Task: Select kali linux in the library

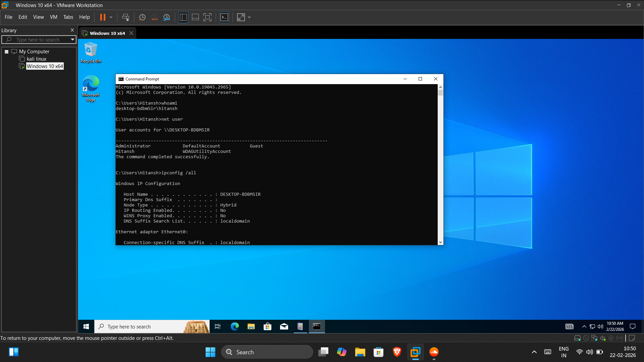Action: pos(36,59)
